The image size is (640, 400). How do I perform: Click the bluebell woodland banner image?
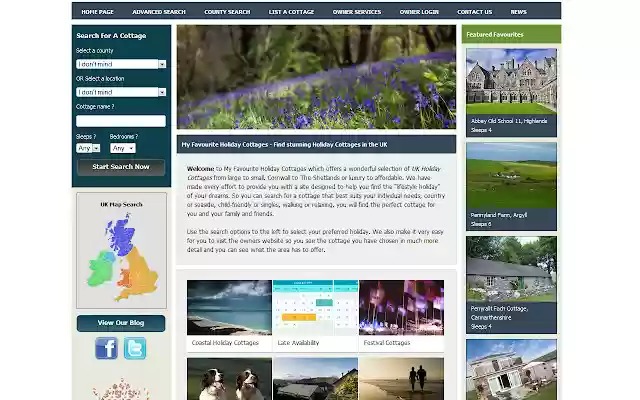coord(316,77)
